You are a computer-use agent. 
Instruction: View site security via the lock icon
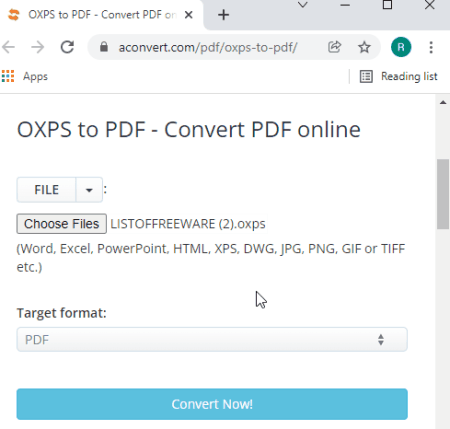pos(104,47)
